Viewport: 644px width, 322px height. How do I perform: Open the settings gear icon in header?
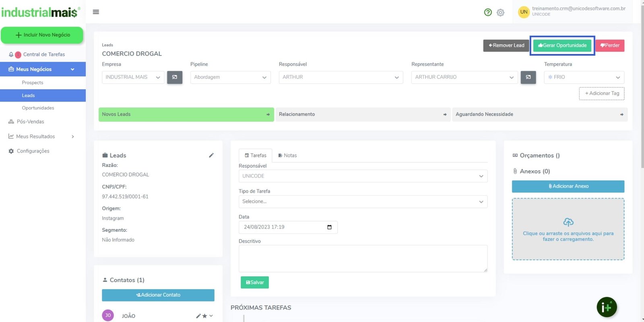500,12
